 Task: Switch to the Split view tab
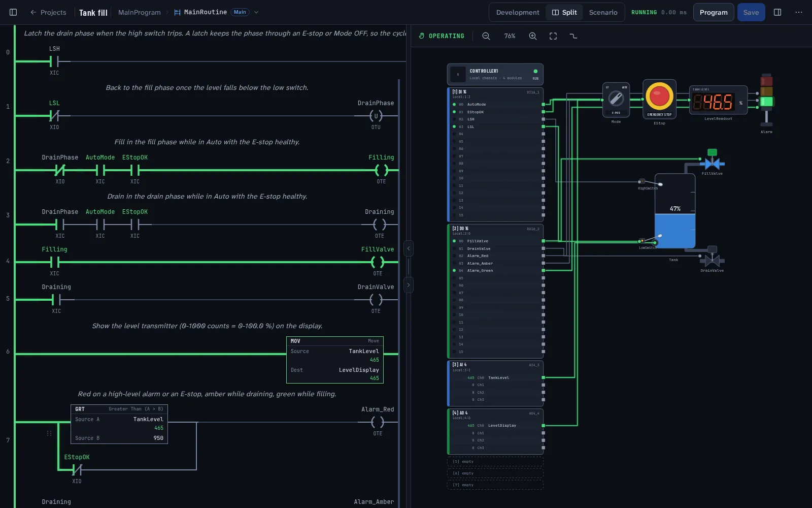coord(564,12)
